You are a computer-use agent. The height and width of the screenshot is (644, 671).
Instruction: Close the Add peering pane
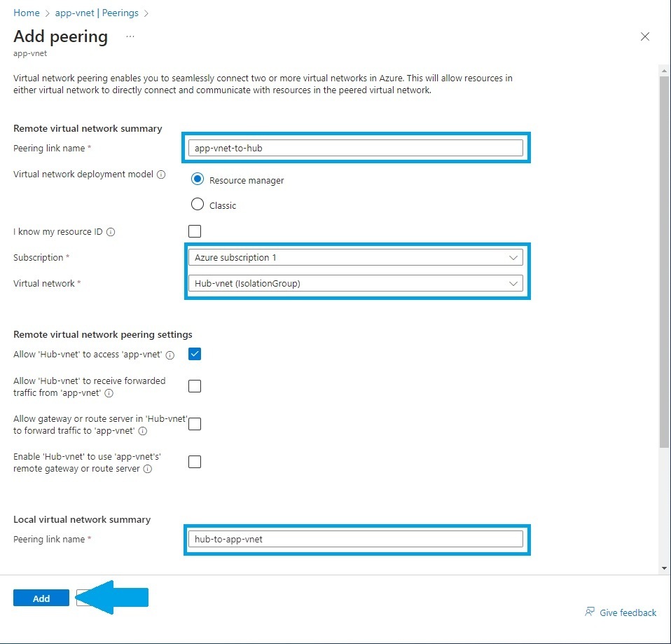click(645, 36)
